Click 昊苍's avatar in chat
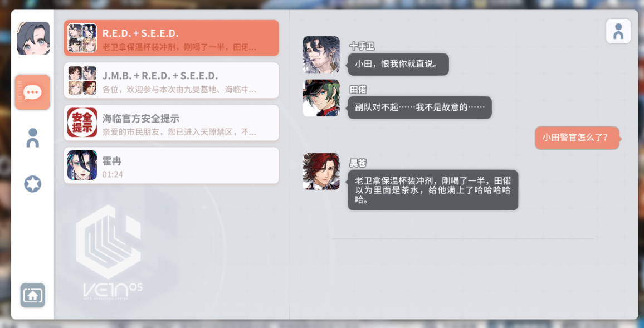Screen dimensions: 644x328 point(321,171)
